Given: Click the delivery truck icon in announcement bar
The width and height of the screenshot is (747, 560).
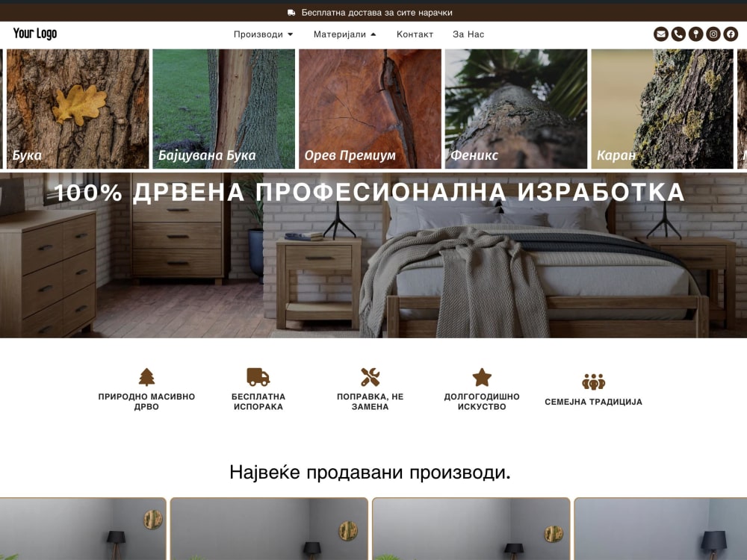Looking at the screenshot, I should point(291,13).
